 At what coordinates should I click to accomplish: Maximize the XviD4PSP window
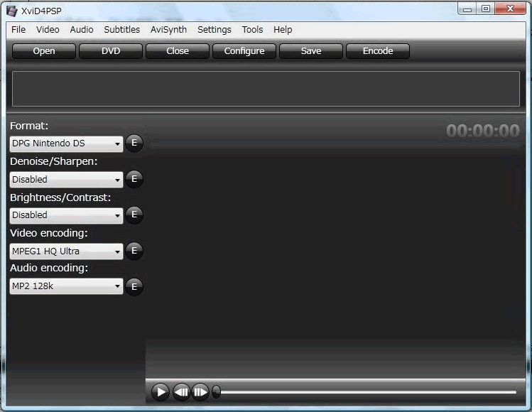click(486, 9)
